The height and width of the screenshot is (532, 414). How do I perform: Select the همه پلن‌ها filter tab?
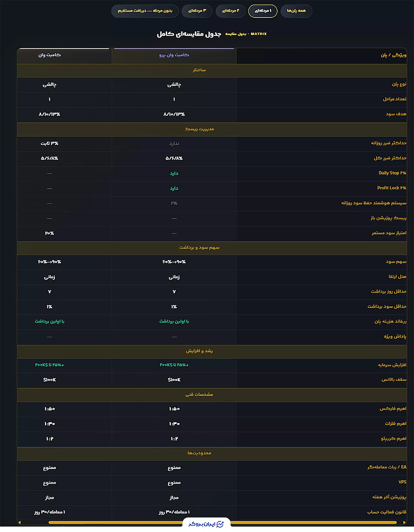coord(296,11)
